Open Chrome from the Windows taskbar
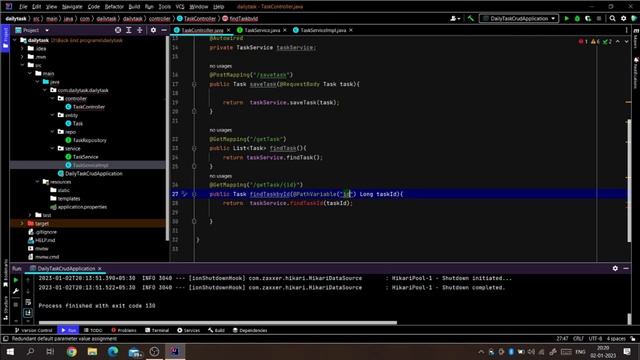 coord(71,351)
